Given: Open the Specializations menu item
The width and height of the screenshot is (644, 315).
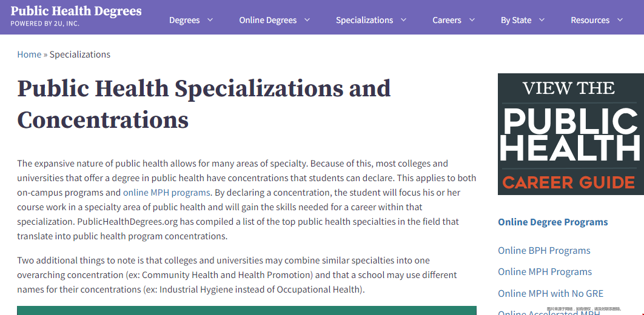Looking at the screenshot, I should (364, 20).
